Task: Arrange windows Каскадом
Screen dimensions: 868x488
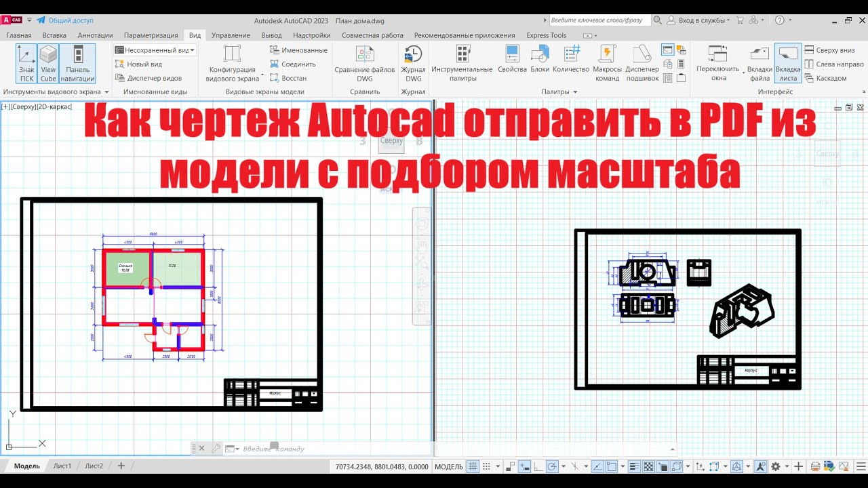Action: pos(825,78)
